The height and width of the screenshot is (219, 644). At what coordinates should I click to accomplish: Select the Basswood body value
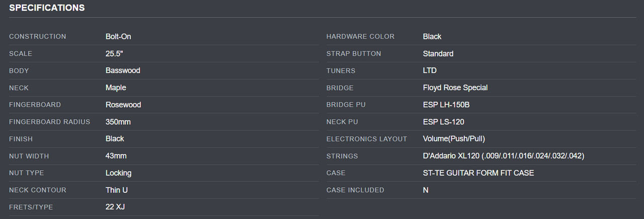pos(123,70)
